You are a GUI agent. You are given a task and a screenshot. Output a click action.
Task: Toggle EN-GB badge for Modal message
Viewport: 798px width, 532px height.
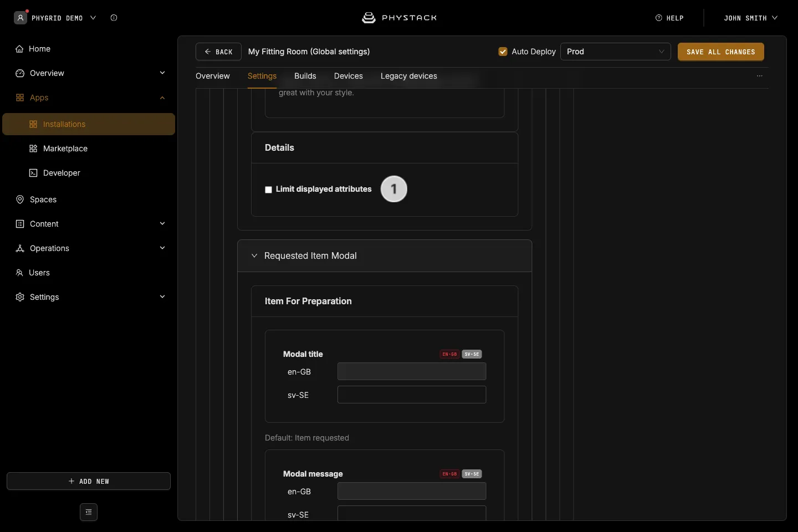point(449,474)
